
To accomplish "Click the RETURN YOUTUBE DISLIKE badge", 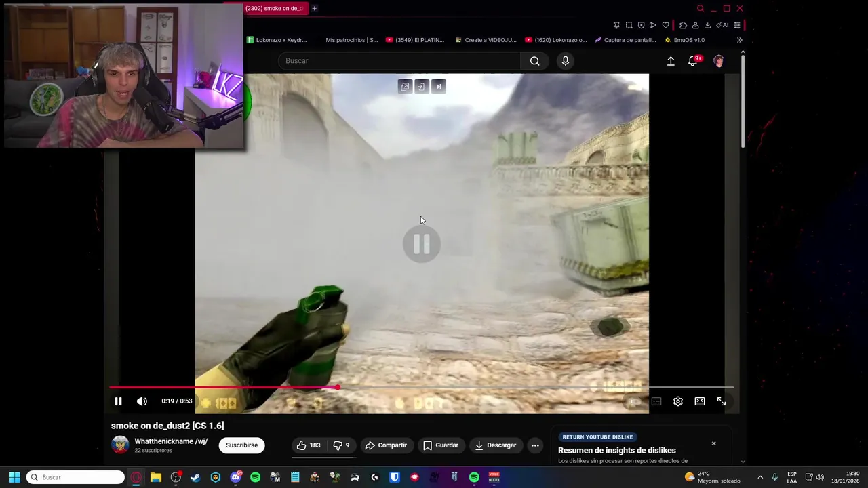I will (x=597, y=437).
